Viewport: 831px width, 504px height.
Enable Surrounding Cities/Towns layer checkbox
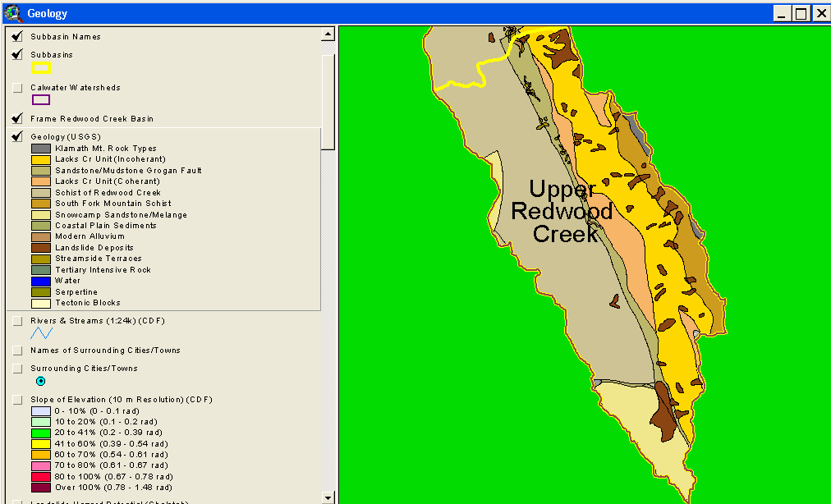[x=17, y=369]
